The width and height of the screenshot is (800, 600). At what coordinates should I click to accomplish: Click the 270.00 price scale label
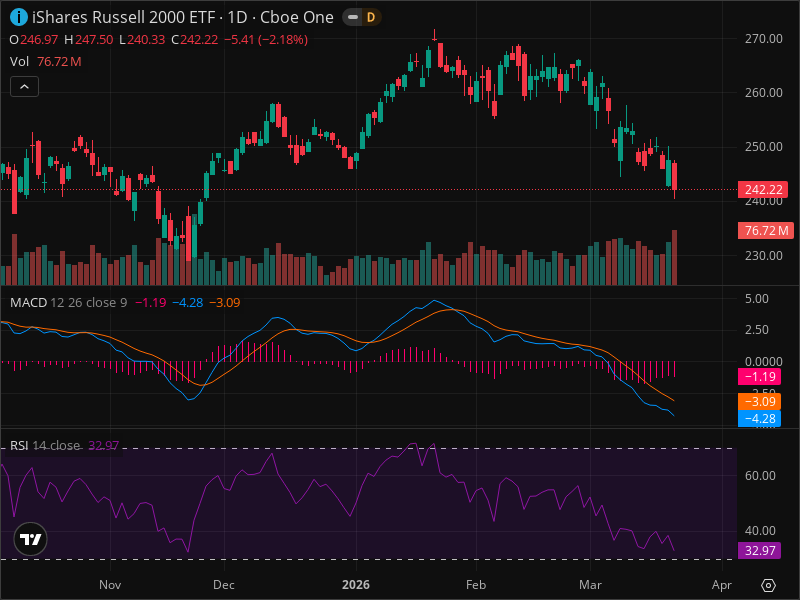[763, 39]
